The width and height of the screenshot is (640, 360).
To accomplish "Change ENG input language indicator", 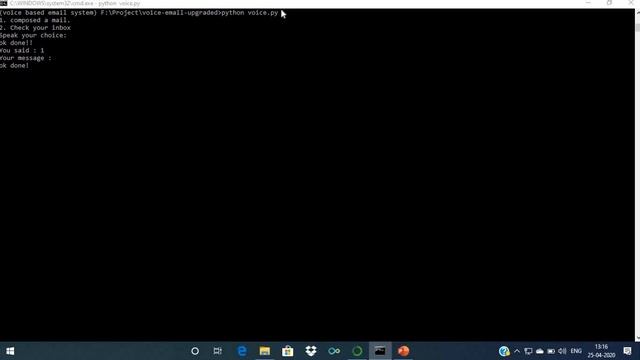I will (576, 351).
